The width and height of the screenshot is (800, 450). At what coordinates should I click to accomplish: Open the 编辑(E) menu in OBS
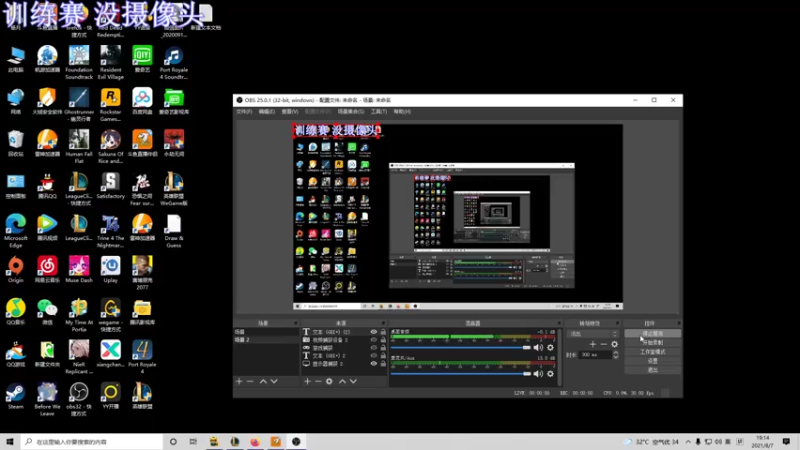[x=266, y=112]
